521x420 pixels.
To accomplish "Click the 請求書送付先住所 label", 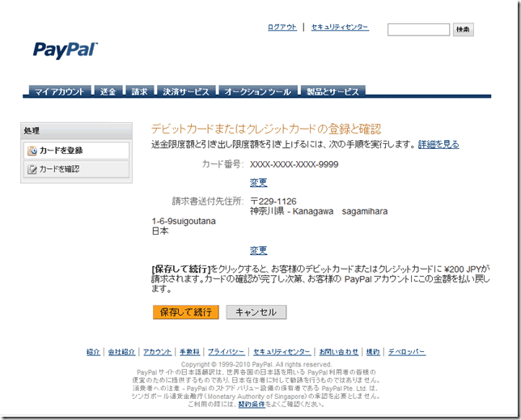I will pos(208,201).
